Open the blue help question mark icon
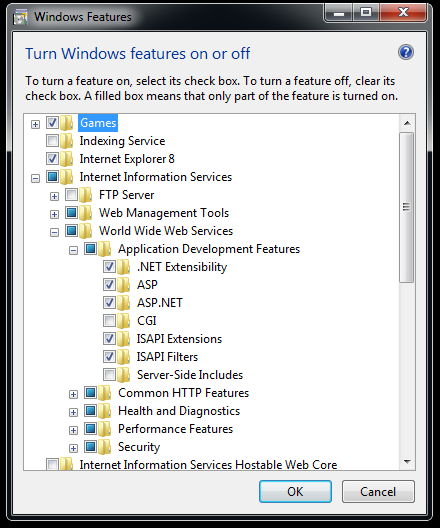Screen dimensions: 440x528 tap(406, 53)
